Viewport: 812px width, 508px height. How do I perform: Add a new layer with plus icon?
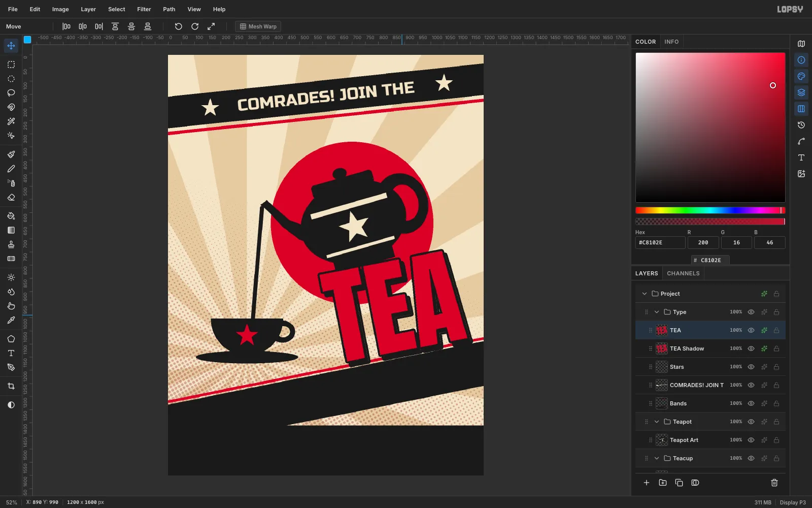coord(647,483)
